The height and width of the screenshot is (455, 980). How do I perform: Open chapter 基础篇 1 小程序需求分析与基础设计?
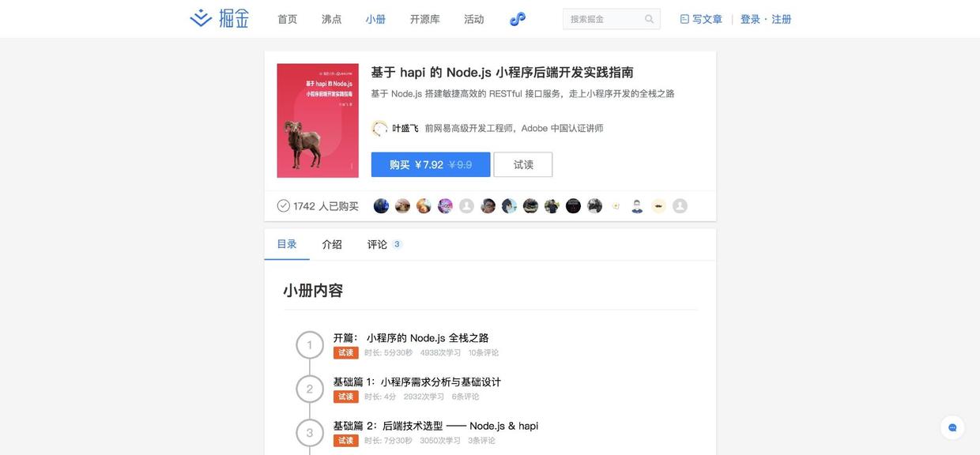click(x=416, y=382)
